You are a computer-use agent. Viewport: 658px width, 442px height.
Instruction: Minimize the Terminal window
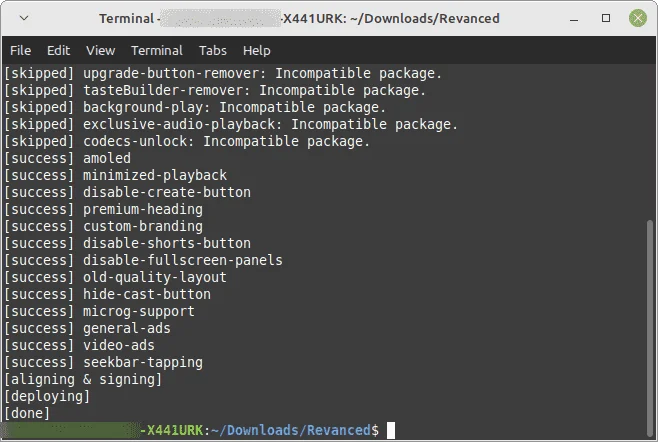point(574,18)
